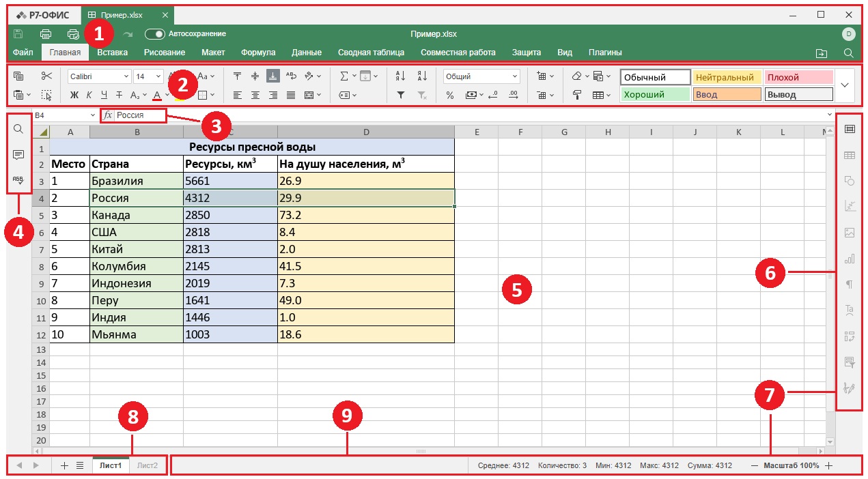Open the Search panel in left sidebar

point(18,129)
